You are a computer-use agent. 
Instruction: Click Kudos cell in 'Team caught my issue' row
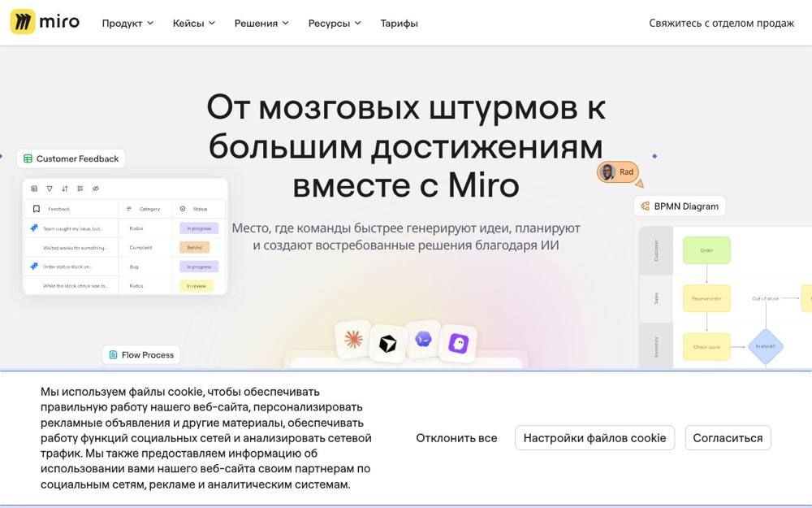tap(136, 228)
